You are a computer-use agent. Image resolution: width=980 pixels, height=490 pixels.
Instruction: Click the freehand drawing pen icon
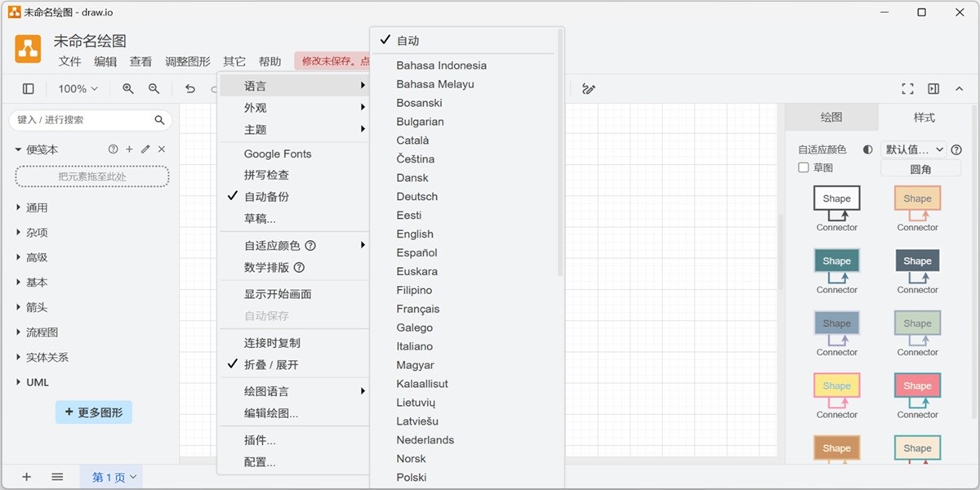click(x=590, y=88)
